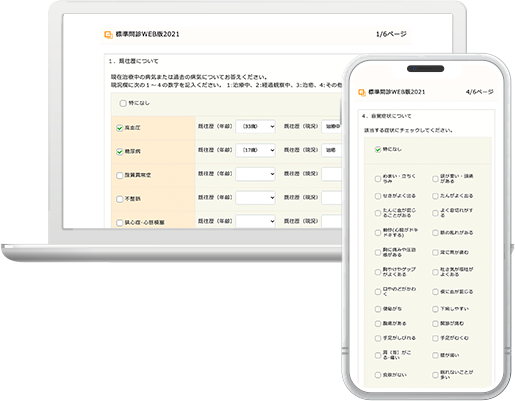
Task: Check the せきがよく出る symptom box
Action: click(x=378, y=196)
